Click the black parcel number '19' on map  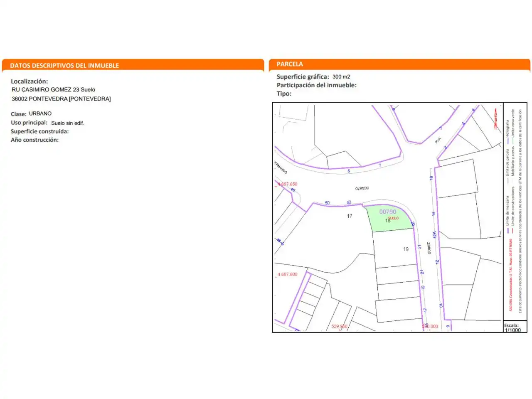coord(406,249)
